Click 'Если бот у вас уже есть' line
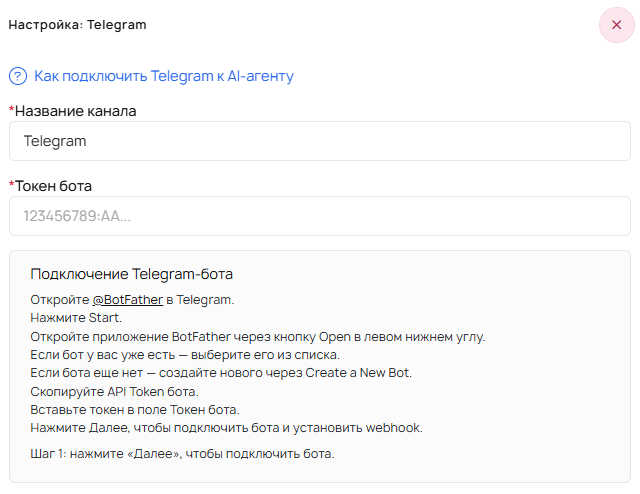Viewport: 640px width, 494px height. coord(185,355)
